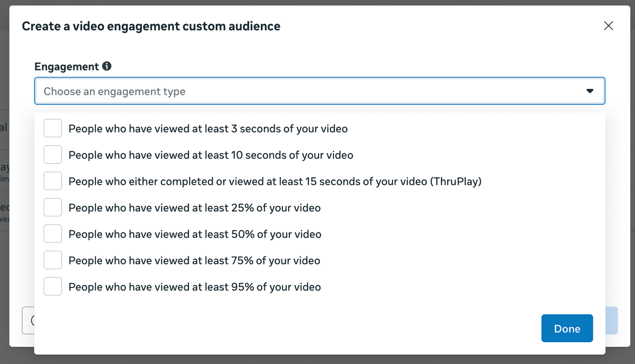Check the box for 95% video viewed
The width and height of the screenshot is (635, 364).
[x=53, y=287]
